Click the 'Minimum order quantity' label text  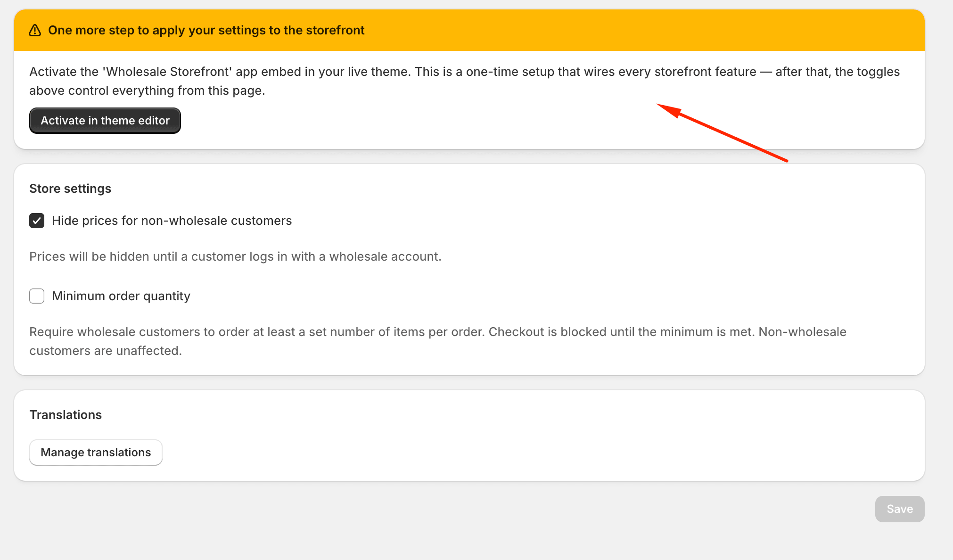point(121,296)
